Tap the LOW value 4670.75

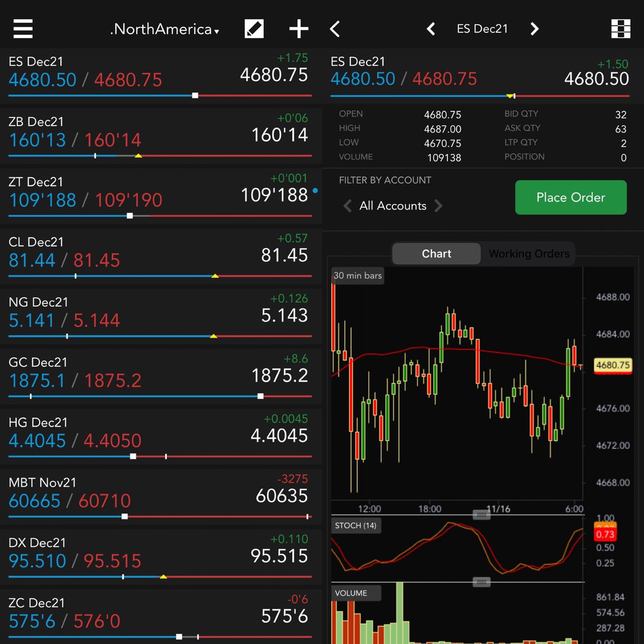pyautogui.click(x=442, y=143)
